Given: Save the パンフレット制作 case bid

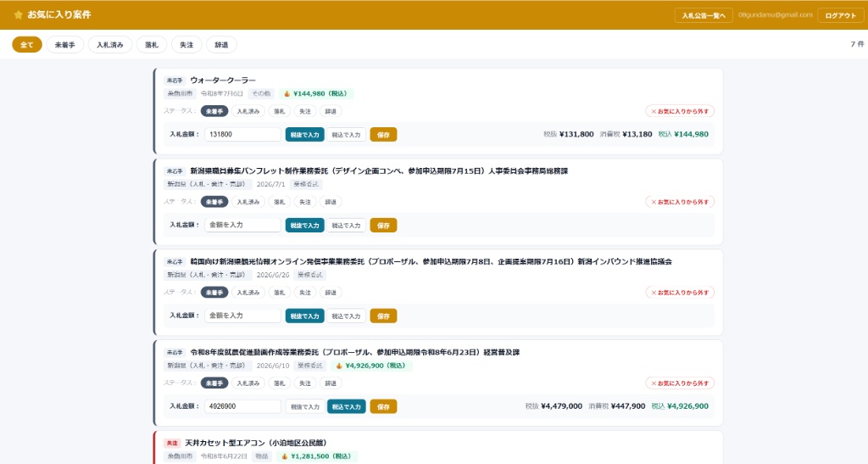Looking at the screenshot, I should point(384,226).
